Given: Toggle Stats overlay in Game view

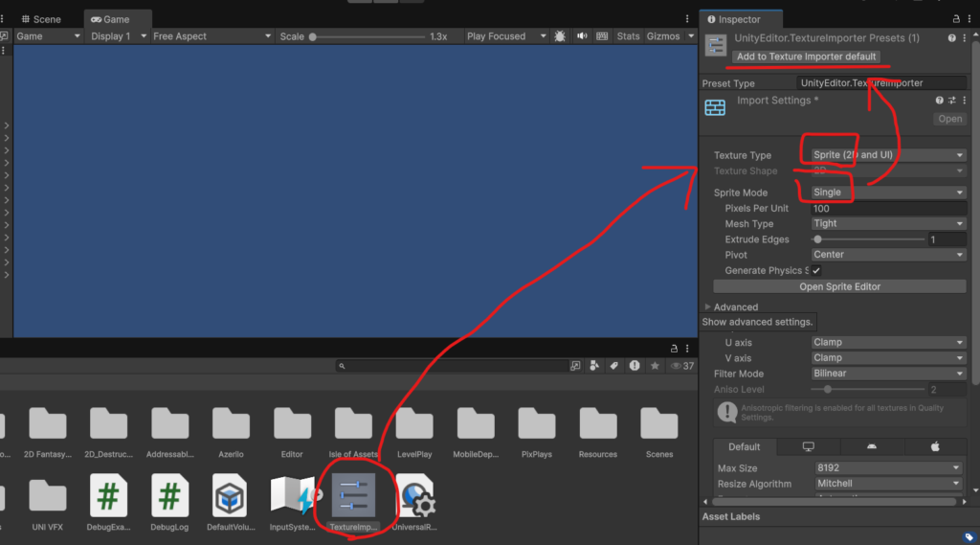Looking at the screenshot, I should click(x=628, y=36).
